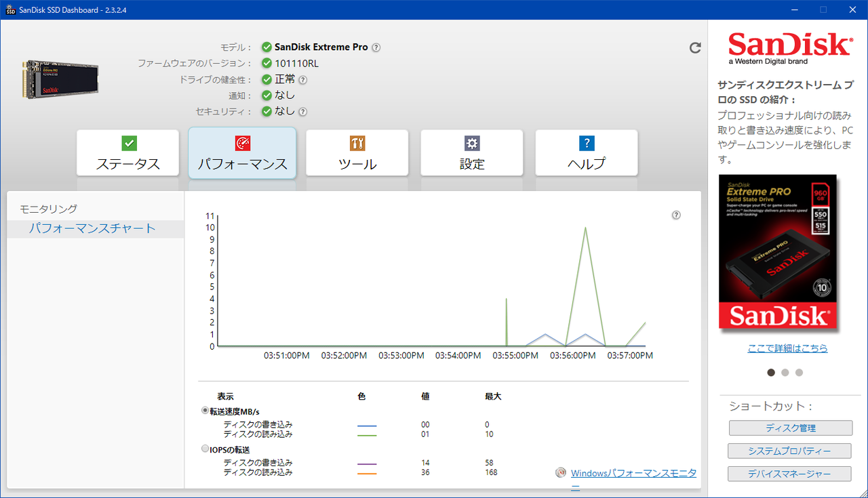Select パフォーマンスチャート in the sidebar
Image resolution: width=868 pixels, height=498 pixels.
tap(92, 228)
